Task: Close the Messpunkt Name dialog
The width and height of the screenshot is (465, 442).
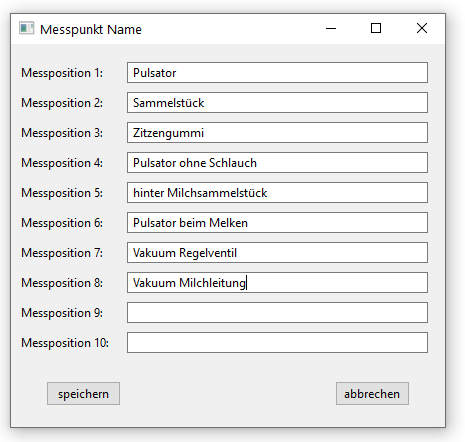Action: [422, 29]
